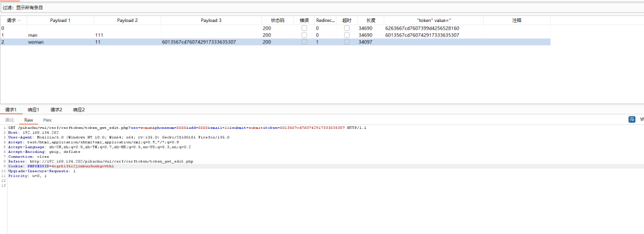
Task: Sort by the 超时 column header
Action: click(347, 20)
